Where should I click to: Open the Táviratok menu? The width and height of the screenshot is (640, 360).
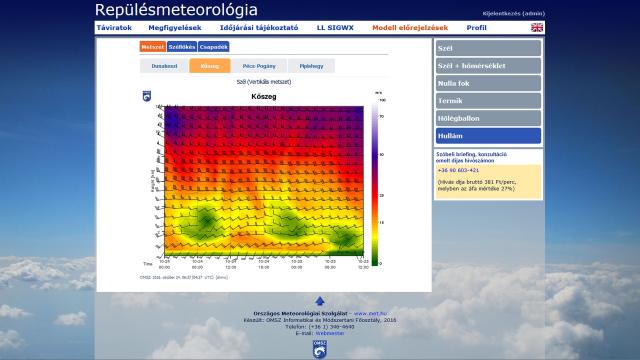(x=114, y=28)
